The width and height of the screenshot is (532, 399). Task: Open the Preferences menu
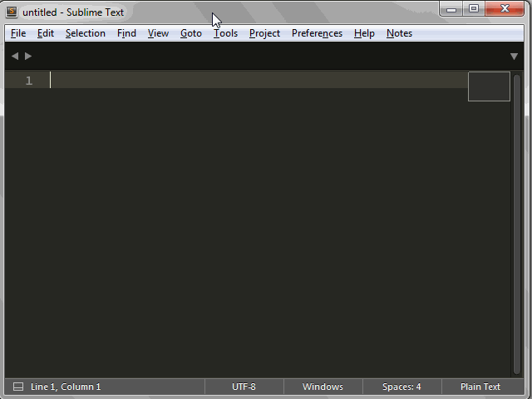pos(317,33)
